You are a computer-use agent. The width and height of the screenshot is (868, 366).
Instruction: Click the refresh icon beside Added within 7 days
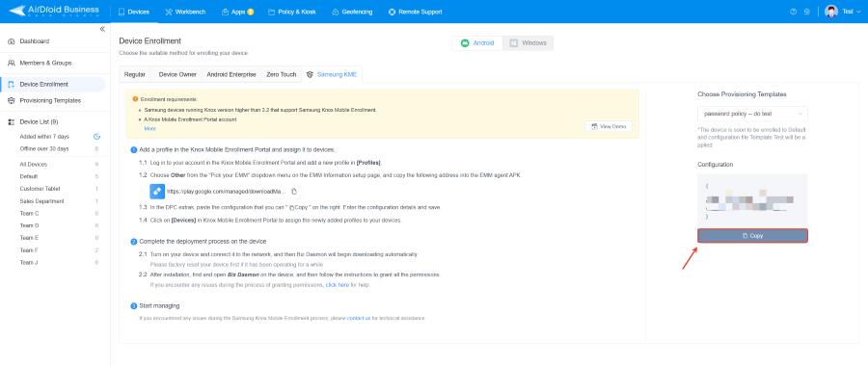coord(96,137)
